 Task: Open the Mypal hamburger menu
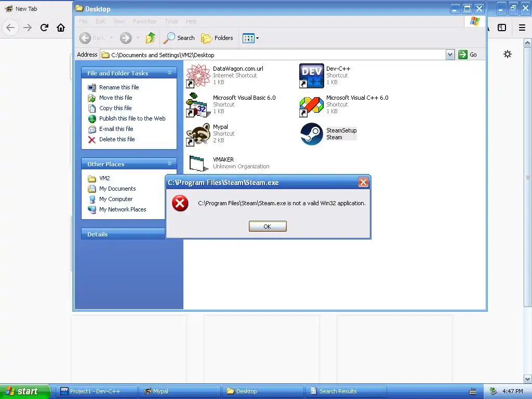click(522, 28)
